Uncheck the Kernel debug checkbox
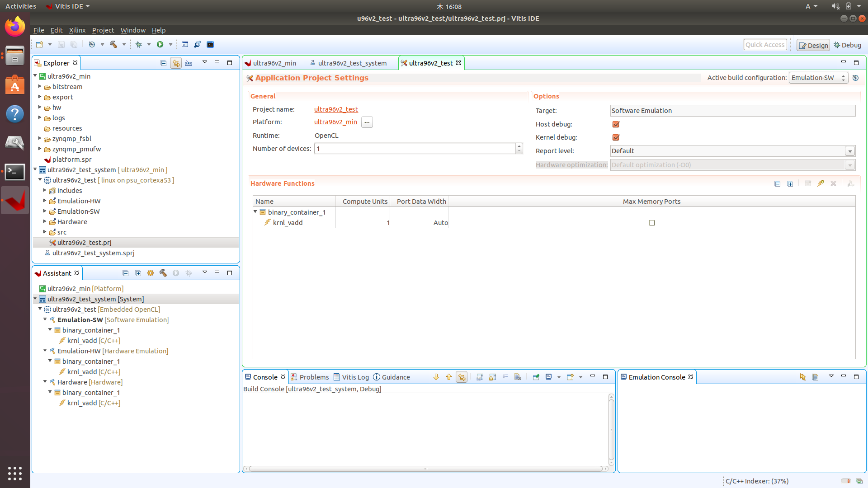Viewport: 868px width, 488px height. [x=616, y=137]
